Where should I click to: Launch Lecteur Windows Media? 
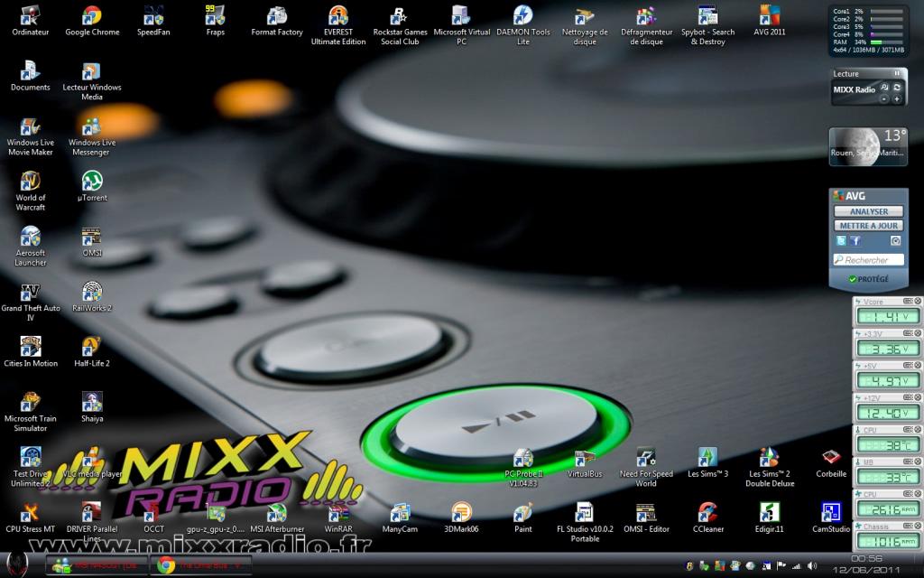(x=92, y=80)
